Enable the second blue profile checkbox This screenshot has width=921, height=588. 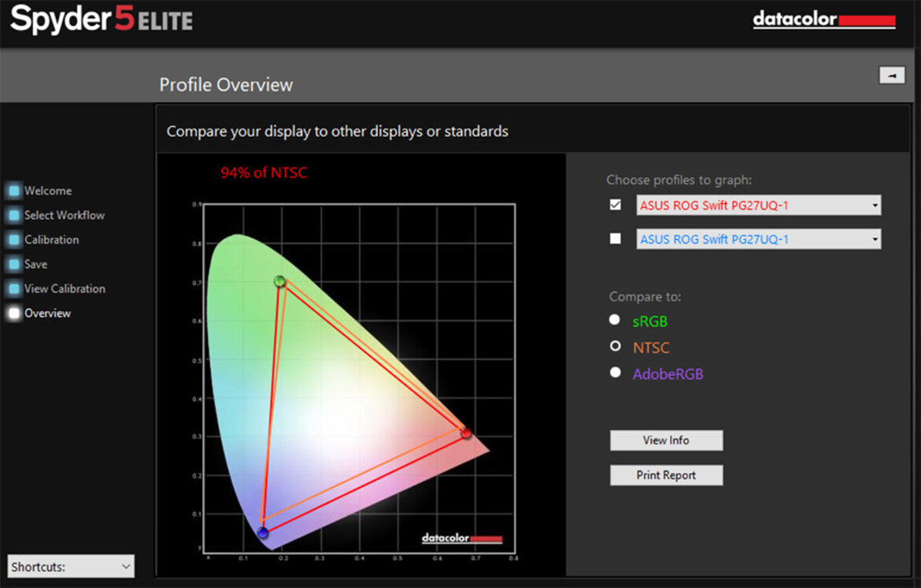[615, 239]
